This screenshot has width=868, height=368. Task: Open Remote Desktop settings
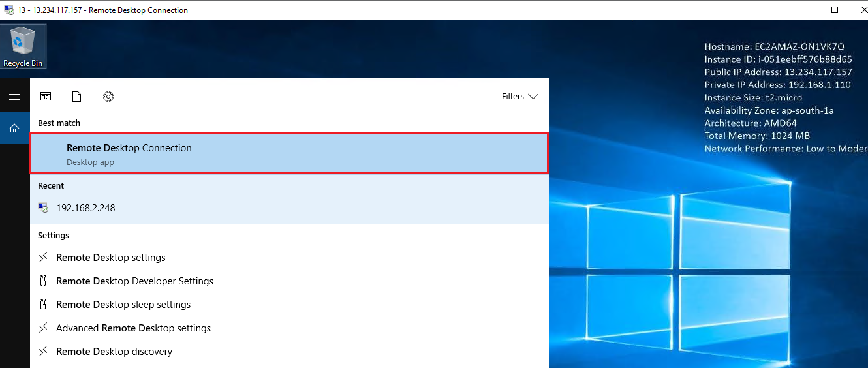coord(289,258)
